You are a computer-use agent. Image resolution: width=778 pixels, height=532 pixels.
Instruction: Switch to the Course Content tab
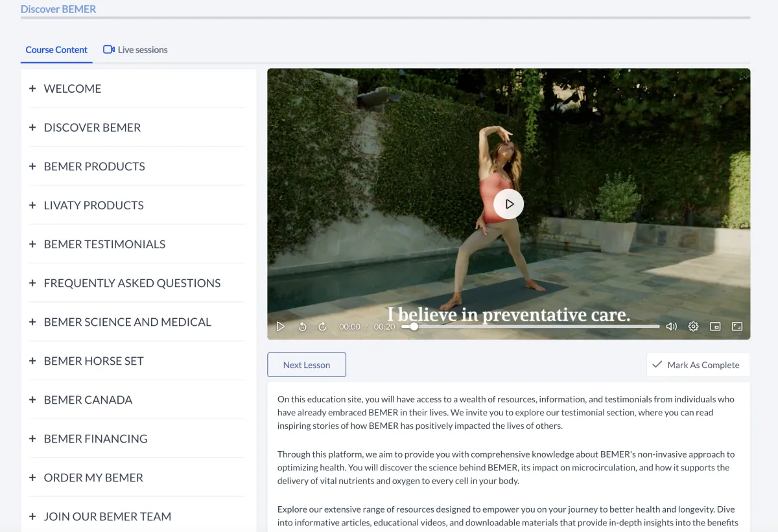coord(56,50)
